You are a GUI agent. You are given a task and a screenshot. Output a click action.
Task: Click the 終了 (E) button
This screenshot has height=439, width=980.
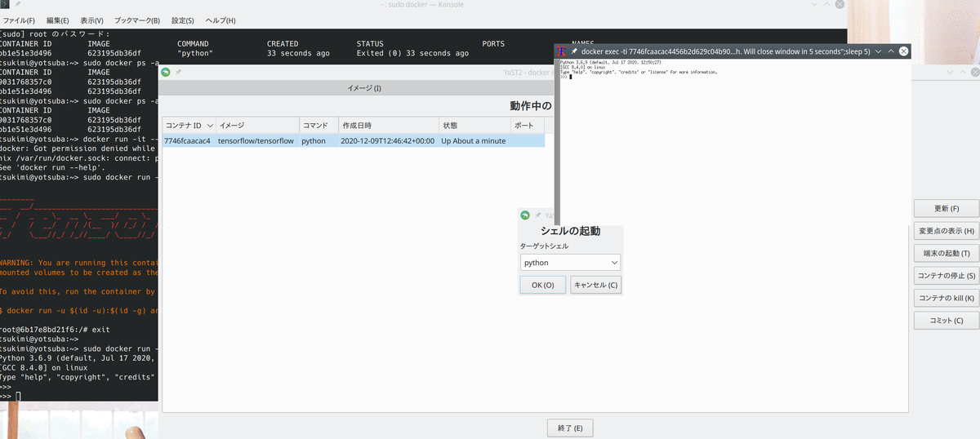[570, 428]
